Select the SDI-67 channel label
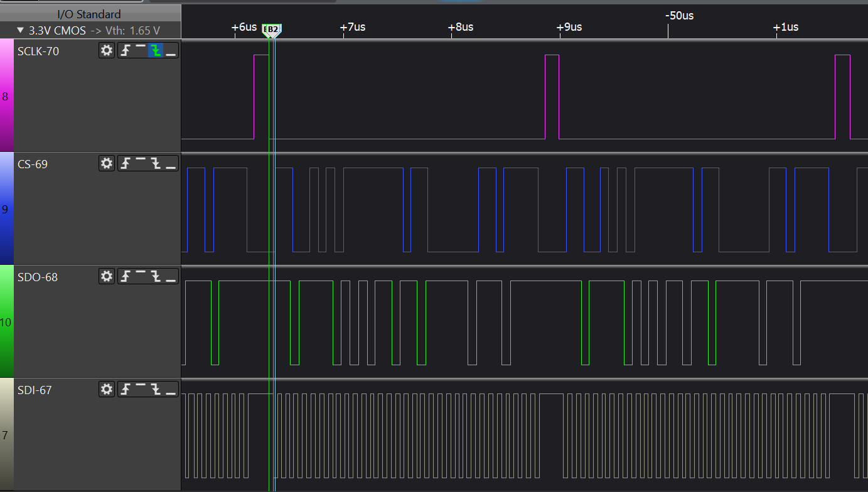The image size is (868, 492). 35,390
